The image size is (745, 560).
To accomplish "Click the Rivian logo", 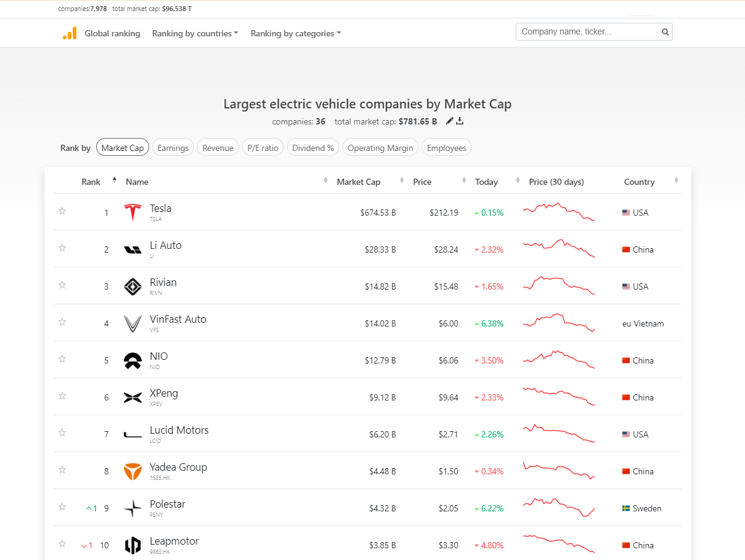I will pyautogui.click(x=132, y=286).
